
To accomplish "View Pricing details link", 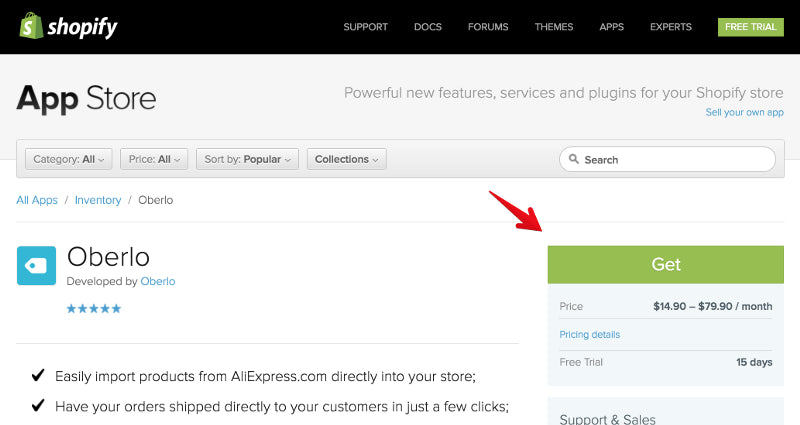I will pyautogui.click(x=589, y=334).
